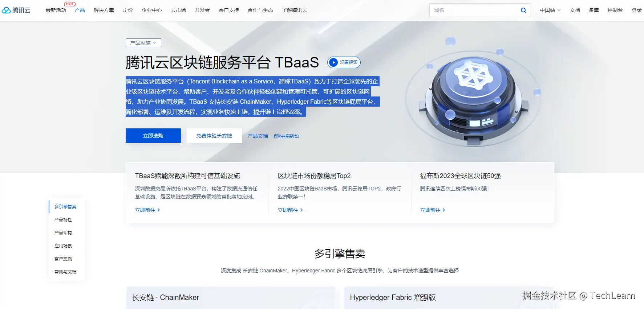The image size is (644, 309).
Task: Click the 腾讯云区块链服务平台 TBaaS page title
Action: point(222,62)
